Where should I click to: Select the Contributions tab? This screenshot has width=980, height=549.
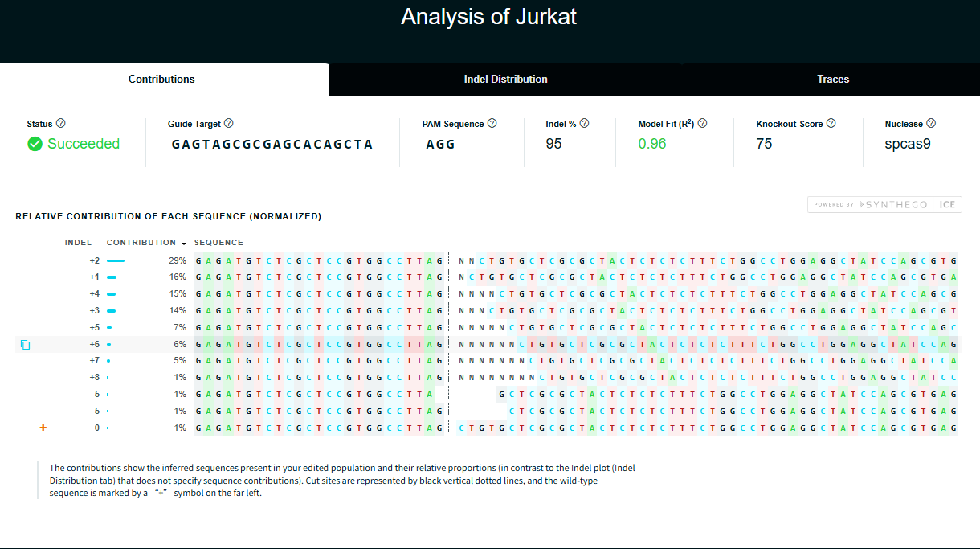pos(161,79)
